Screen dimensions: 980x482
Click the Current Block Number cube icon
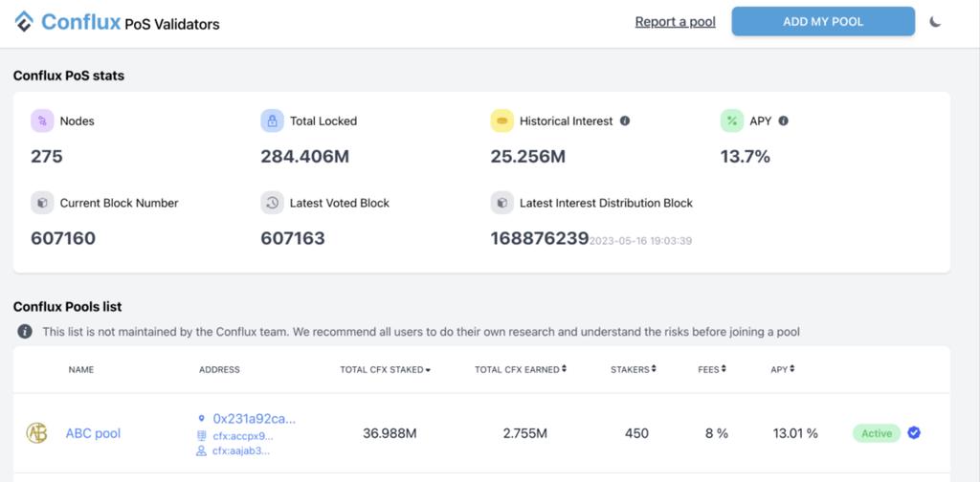(42, 203)
